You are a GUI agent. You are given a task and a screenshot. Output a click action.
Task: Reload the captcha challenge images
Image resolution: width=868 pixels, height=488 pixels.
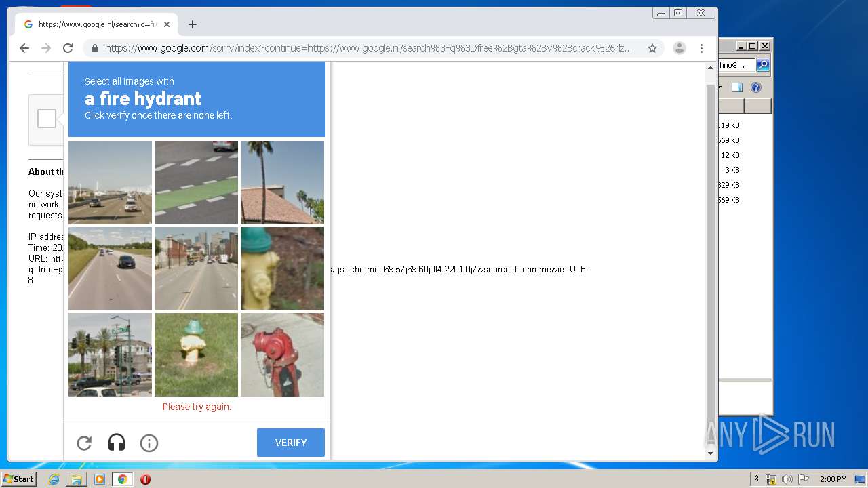pos(84,443)
